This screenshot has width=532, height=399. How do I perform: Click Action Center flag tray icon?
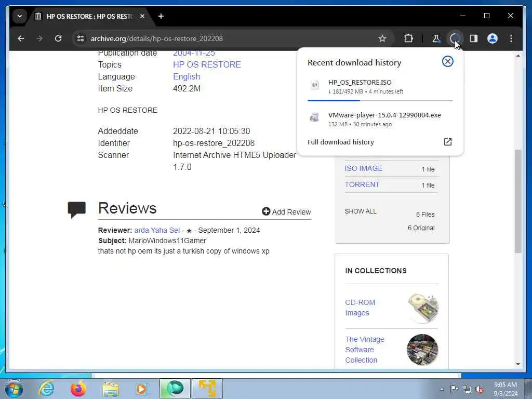454,389
